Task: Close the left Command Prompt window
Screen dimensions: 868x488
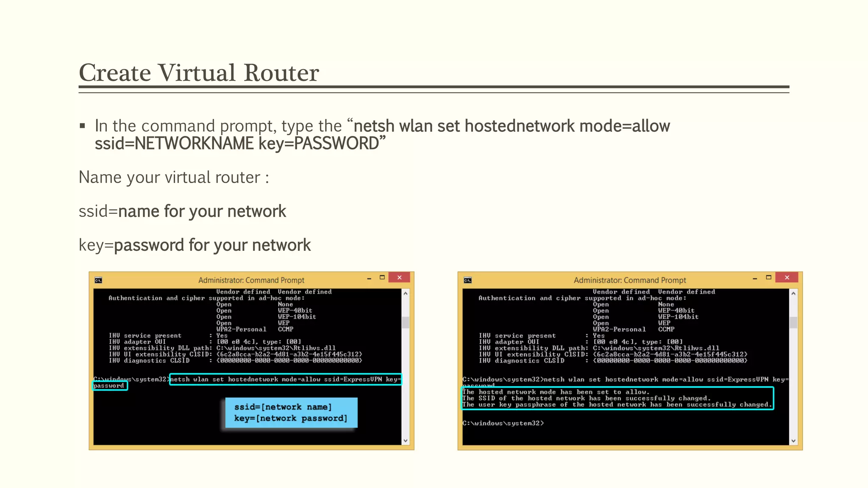Action: [399, 277]
